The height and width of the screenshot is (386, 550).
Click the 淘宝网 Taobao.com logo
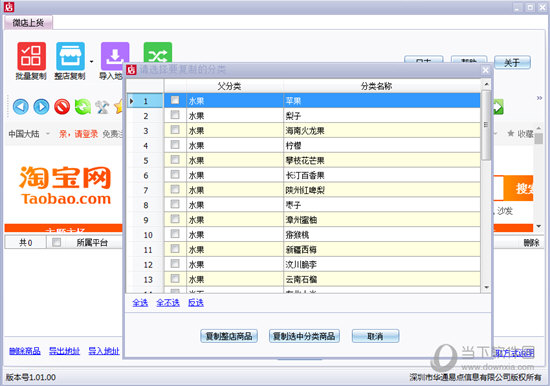click(x=66, y=186)
